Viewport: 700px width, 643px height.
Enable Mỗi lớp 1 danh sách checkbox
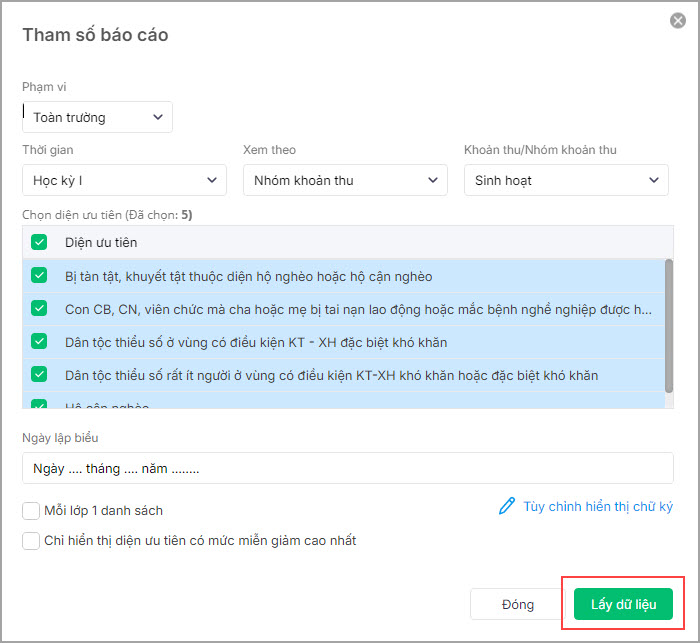tap(31, 511)
